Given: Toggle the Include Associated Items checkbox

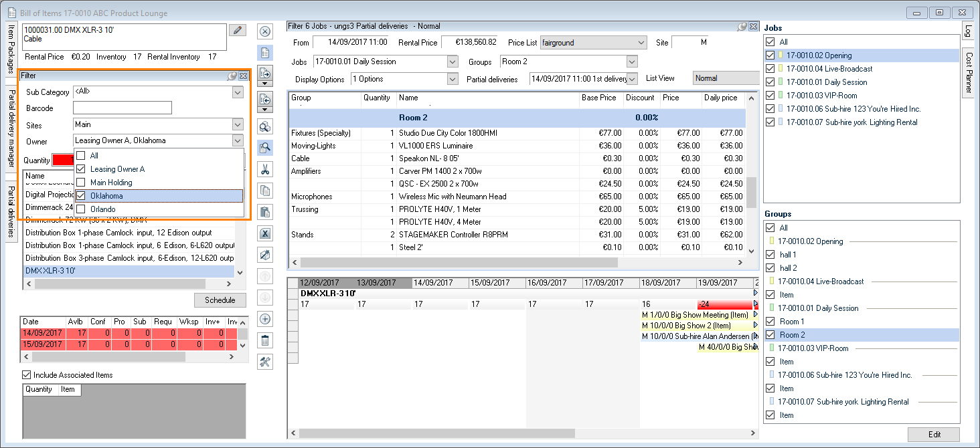Looking at the screenshot, I should (x=27, y=375).
